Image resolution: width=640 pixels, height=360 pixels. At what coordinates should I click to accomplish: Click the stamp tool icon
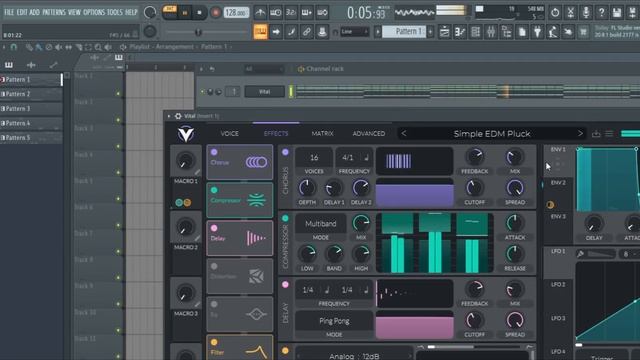point(322,32)
